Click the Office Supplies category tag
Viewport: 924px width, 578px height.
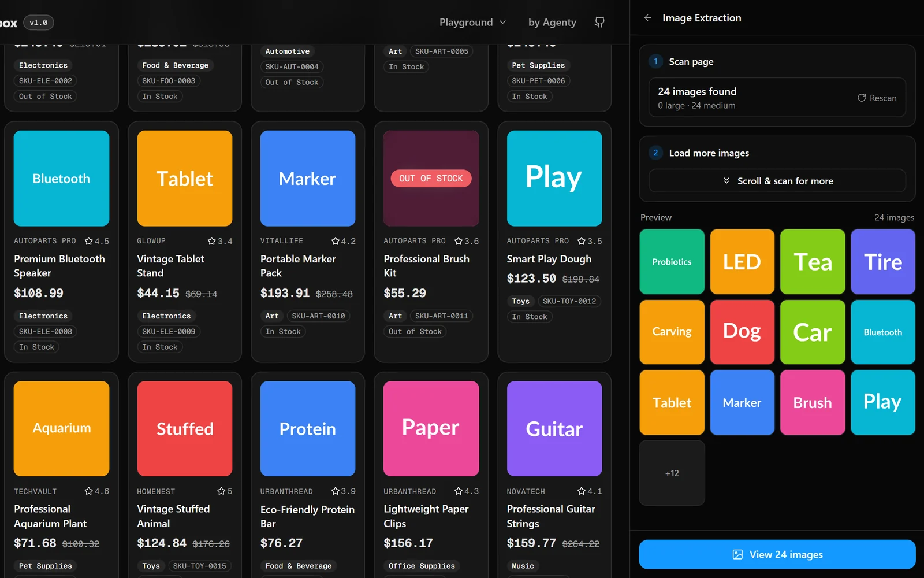(422, 566)
